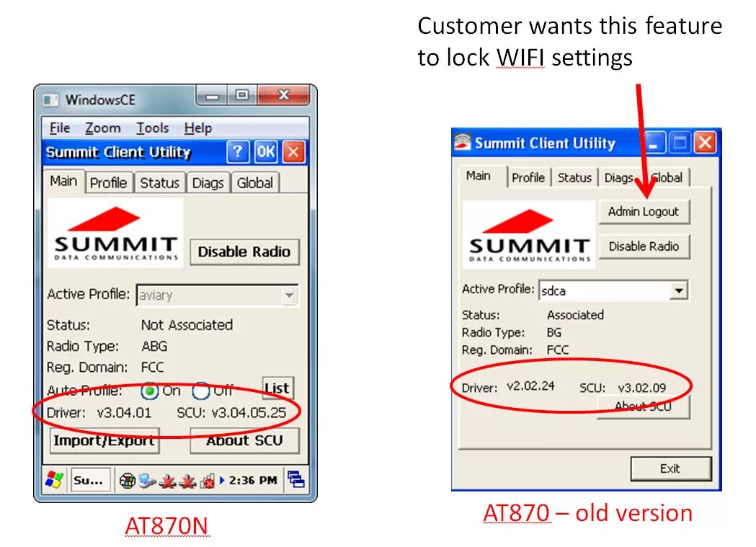Image resolution: width=756 pixels, height=547 pixels.
Task: Click the red X beside OK in WindowsCE SCU
Action: pyautogui.click(x=293, y=152)
